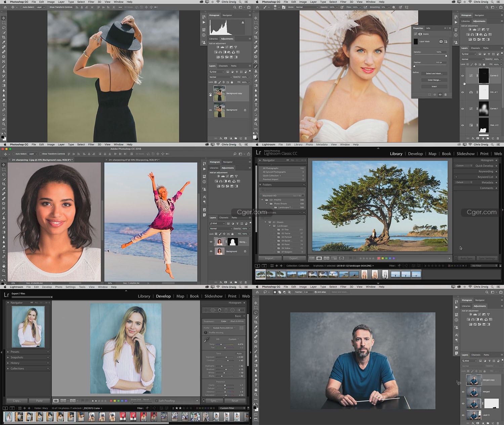Hide the Curves 1 layer
Screen dimensions: 504x425
tap(463, 109)
